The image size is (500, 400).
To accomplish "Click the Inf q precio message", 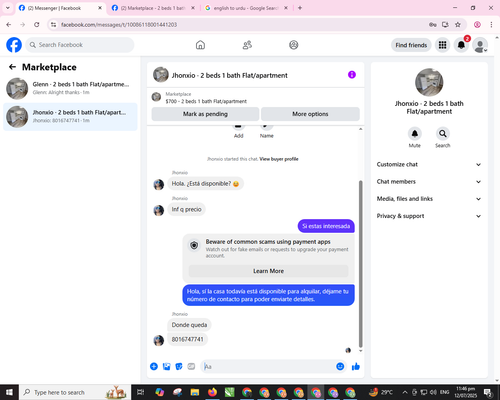I will click(x=186, y=209).
